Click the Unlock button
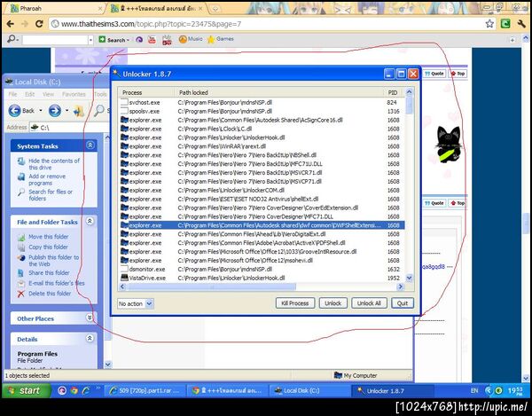The image size is (532, 416). (x=332, y=303)
